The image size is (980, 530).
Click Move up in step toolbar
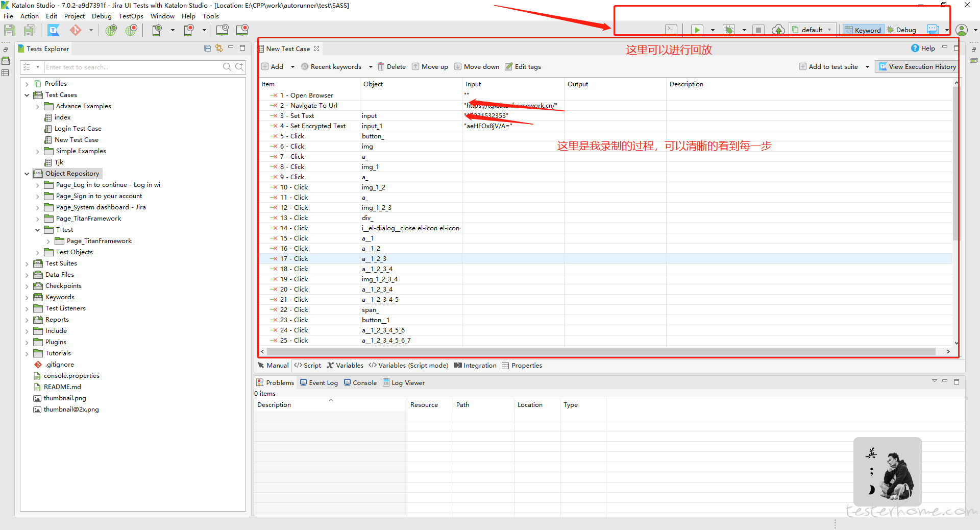coord(430,66)
